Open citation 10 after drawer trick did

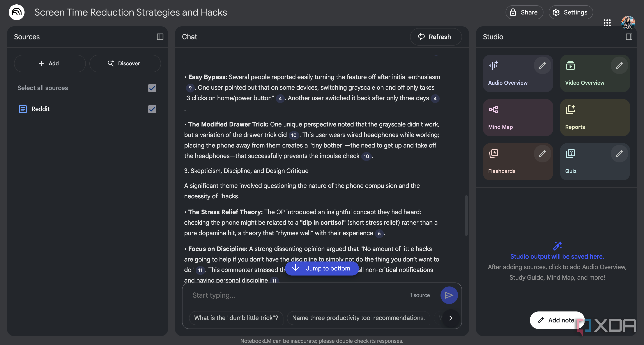(294, 135)
